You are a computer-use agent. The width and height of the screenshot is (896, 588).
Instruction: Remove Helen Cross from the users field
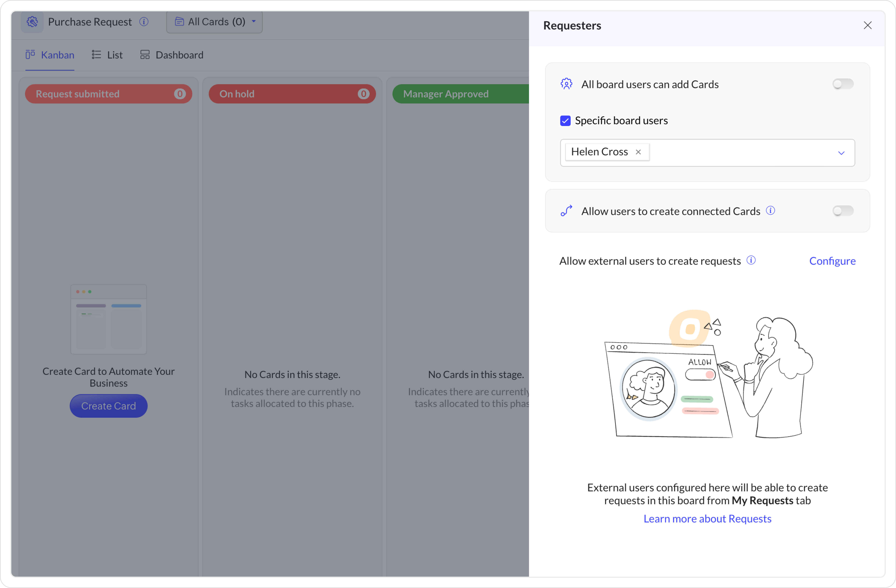pos(638,152)
